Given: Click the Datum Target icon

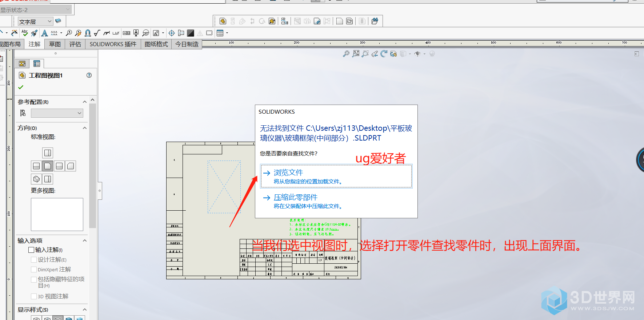Looking at the screenshot, I should 145,33.
